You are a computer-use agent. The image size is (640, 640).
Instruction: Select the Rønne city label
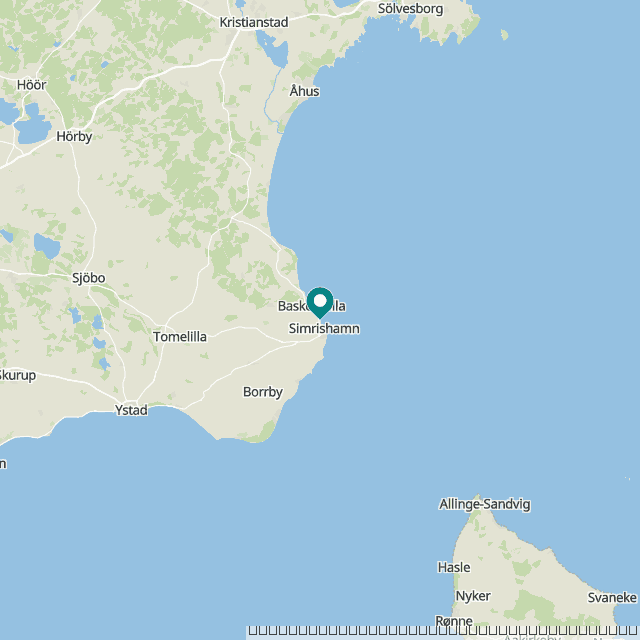[x=454, y=621]
